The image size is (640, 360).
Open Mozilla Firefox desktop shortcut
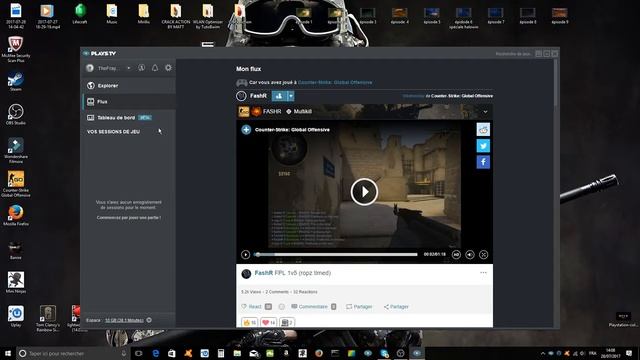[x=16, y=216]
